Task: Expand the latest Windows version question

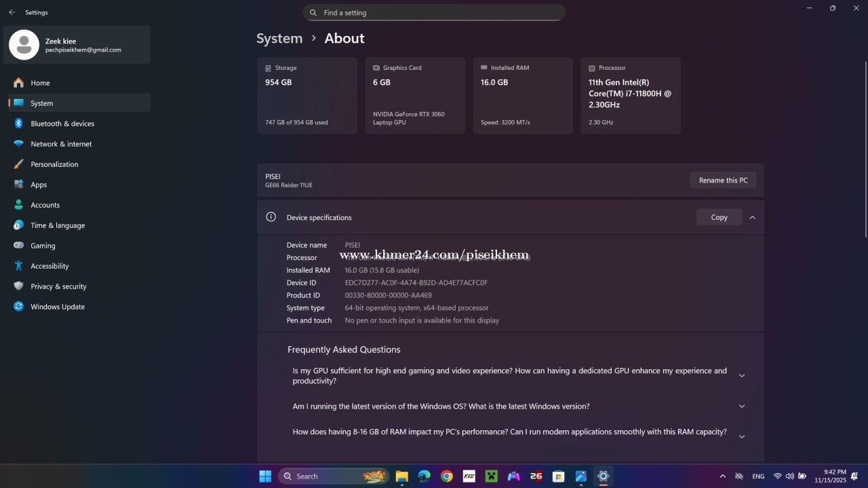Action: click(741, 407)
